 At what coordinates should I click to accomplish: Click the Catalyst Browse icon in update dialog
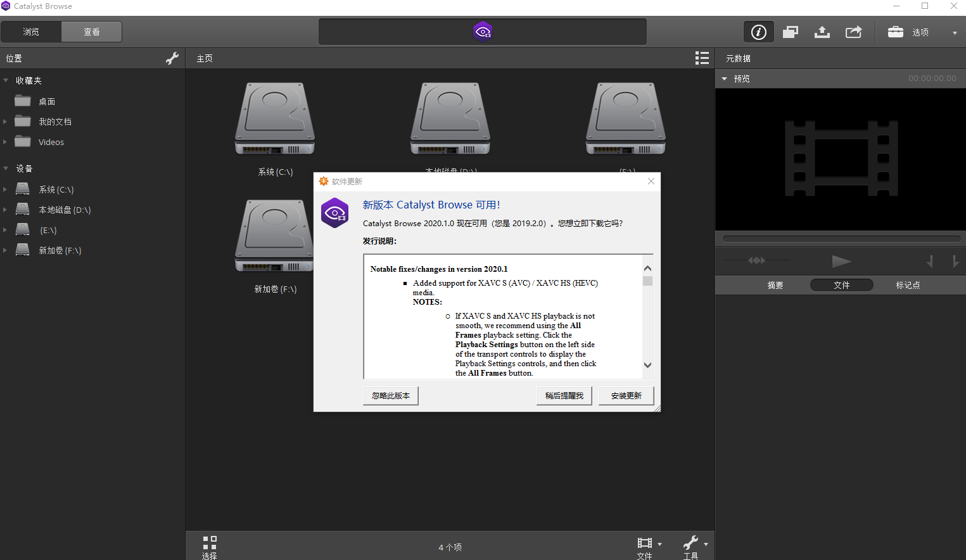[x=335, y=213]
